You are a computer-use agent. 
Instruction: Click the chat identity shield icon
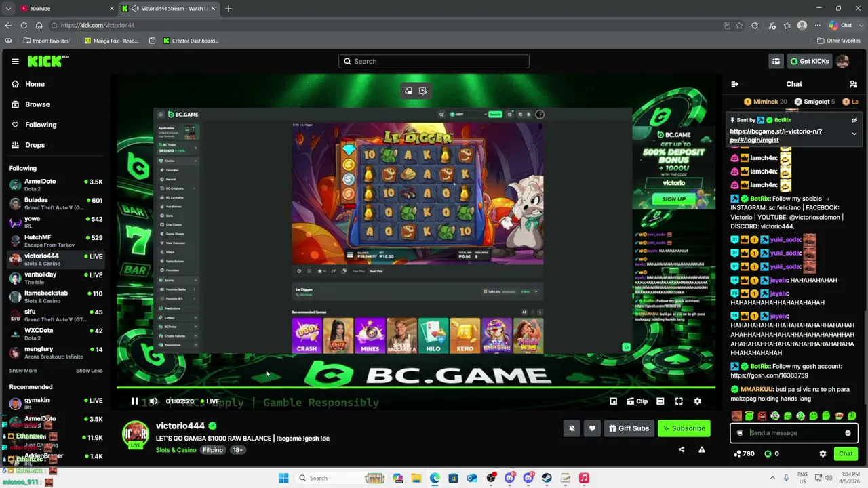click(x=740, y=433)
